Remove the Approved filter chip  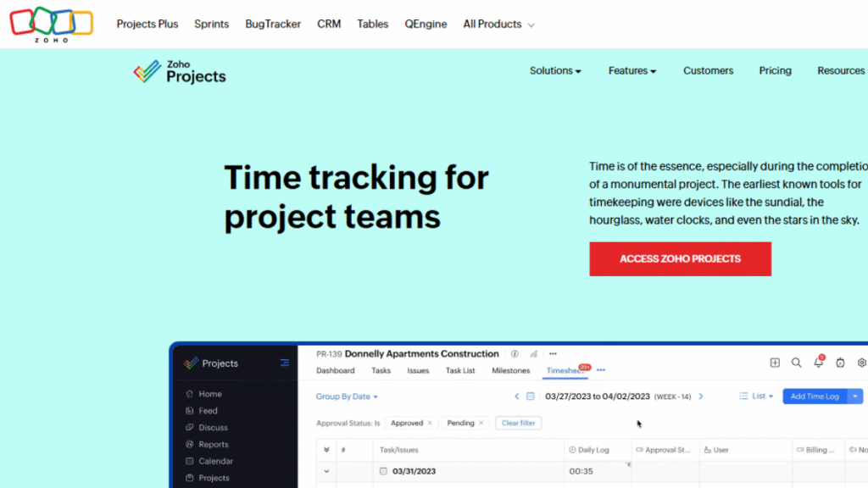pos(431,423)
